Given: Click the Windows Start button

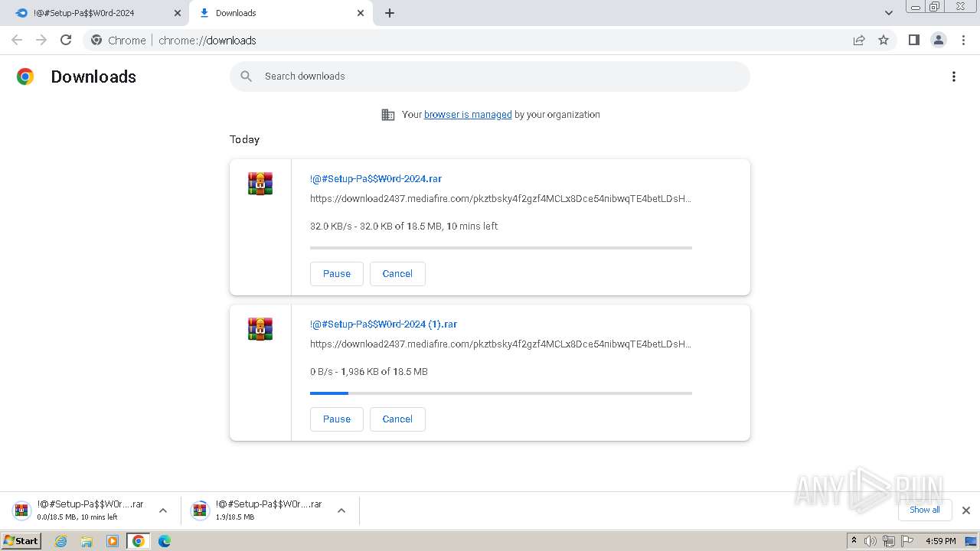Looking at the screenshot, I should (21, 541).
